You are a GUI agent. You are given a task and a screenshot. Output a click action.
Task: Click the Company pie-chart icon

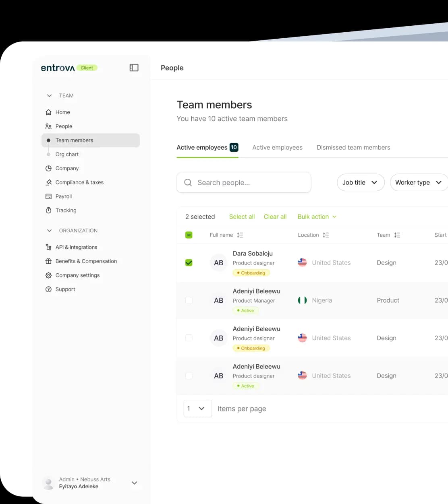click(48, 168)
